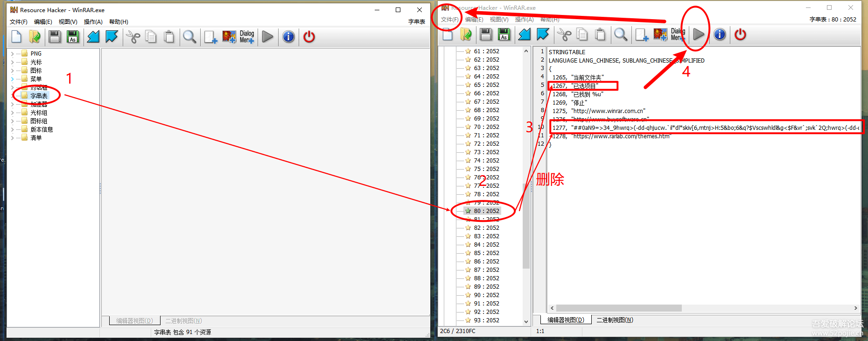The height and width of the screenshot is (341, 868).
Task: Expand the 光标组 tree node
Action: [x=12, y=113]
